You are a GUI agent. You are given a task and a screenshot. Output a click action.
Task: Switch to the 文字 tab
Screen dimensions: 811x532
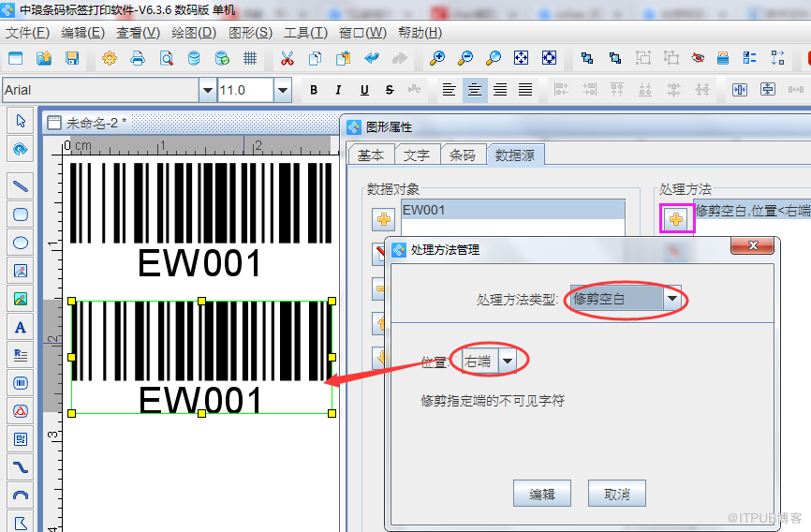click(417, 155)
